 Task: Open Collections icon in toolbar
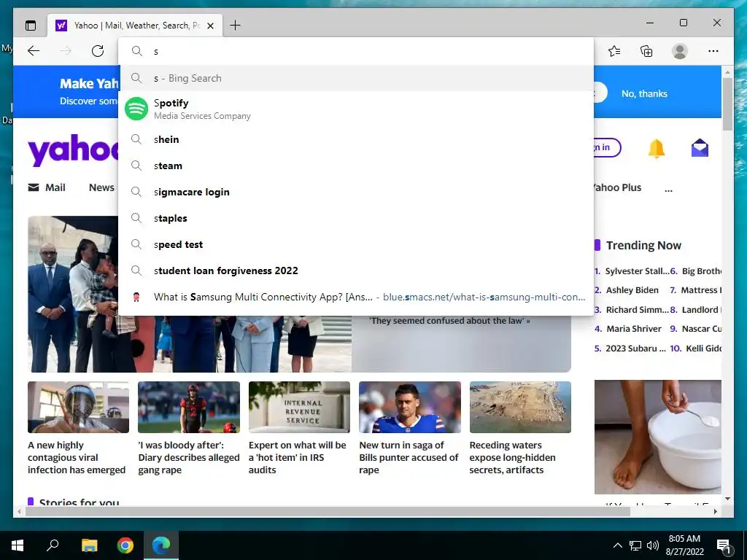click(x=646, y=51)
